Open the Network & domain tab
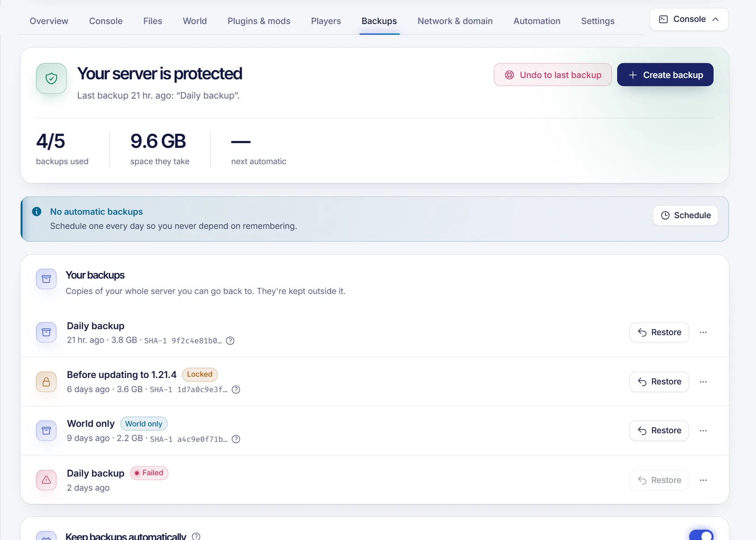The height and width of the screenshot is (540, 756). pyautogui.click(x=455, y=21)
